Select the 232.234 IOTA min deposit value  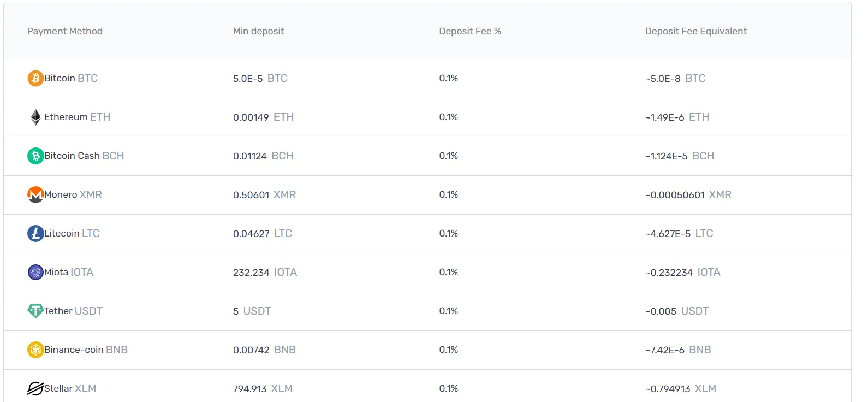tap(265, 272)
